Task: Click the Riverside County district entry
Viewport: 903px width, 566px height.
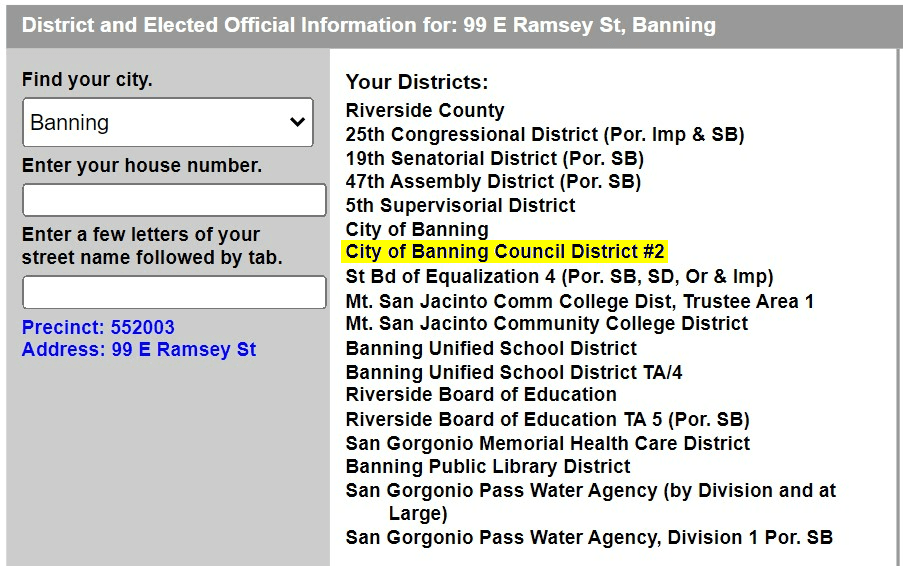Action: 425,110
